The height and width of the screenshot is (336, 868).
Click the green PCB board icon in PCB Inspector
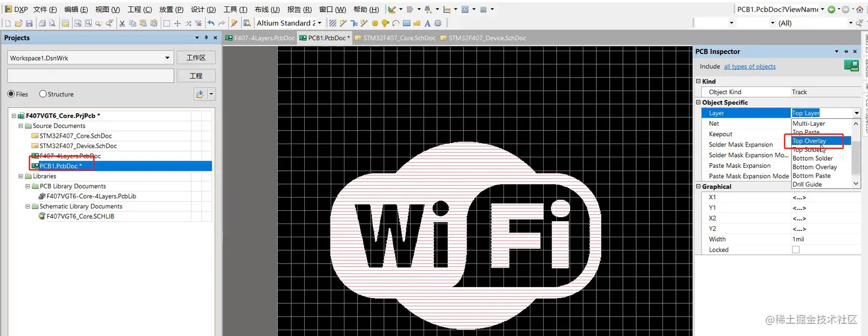point(851,65)
